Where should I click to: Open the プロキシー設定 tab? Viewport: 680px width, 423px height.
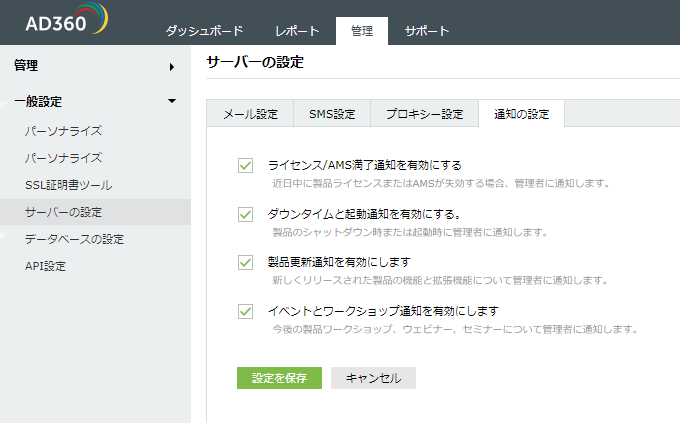(424, 114)
